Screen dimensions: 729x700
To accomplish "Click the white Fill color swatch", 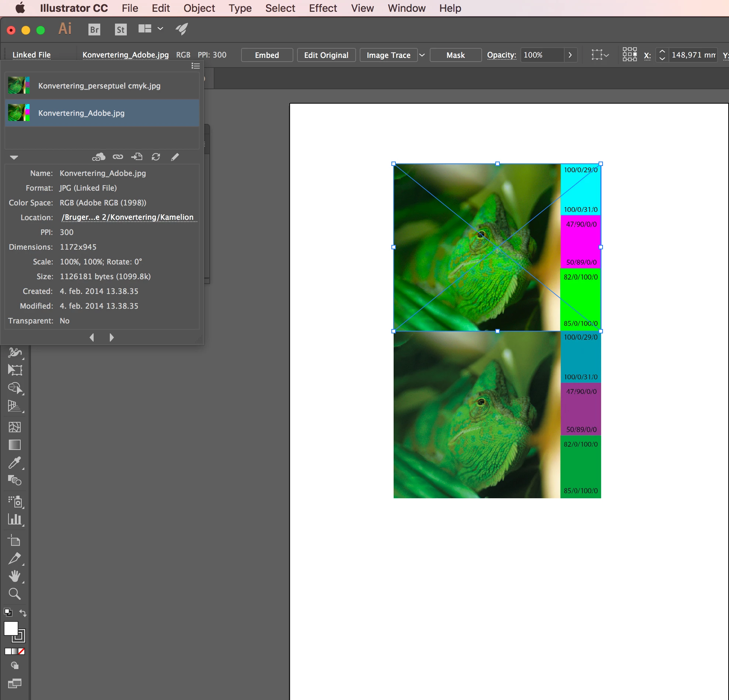I will pos(11,628).
